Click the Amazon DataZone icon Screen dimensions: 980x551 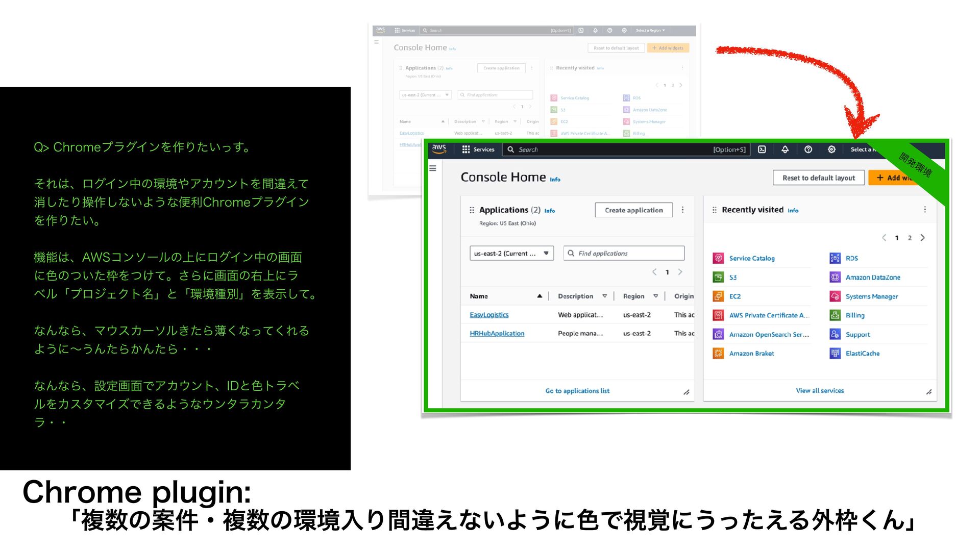coord(835,277)
